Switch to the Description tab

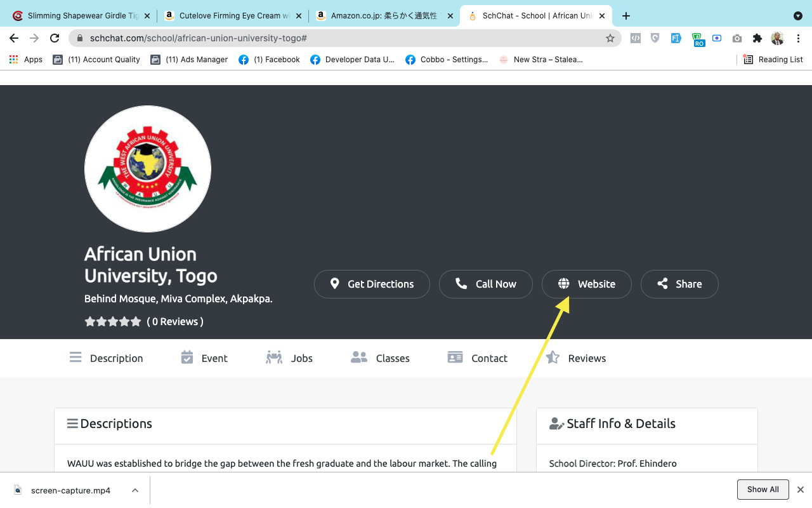pos(107,358)
